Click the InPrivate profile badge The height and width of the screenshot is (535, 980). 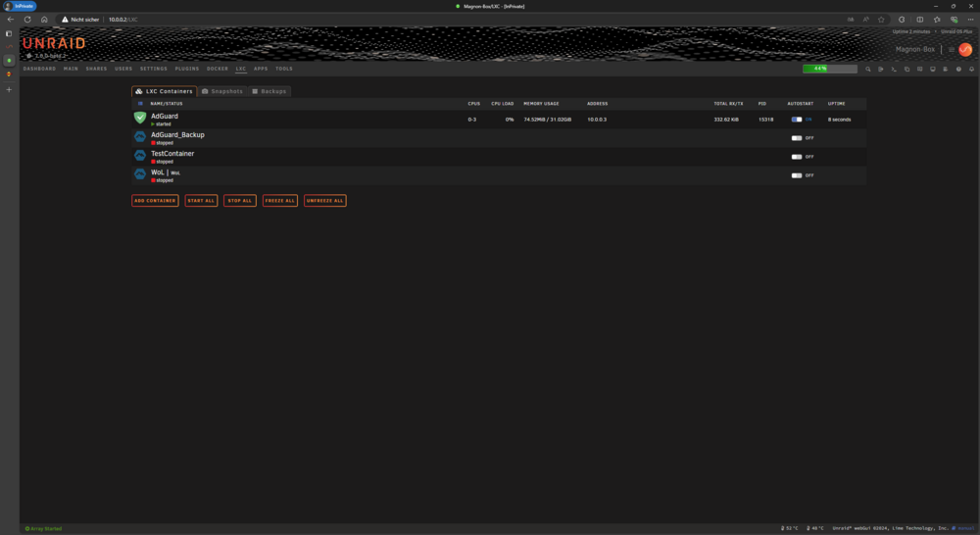pyautogui.click(x=21, y=6)
